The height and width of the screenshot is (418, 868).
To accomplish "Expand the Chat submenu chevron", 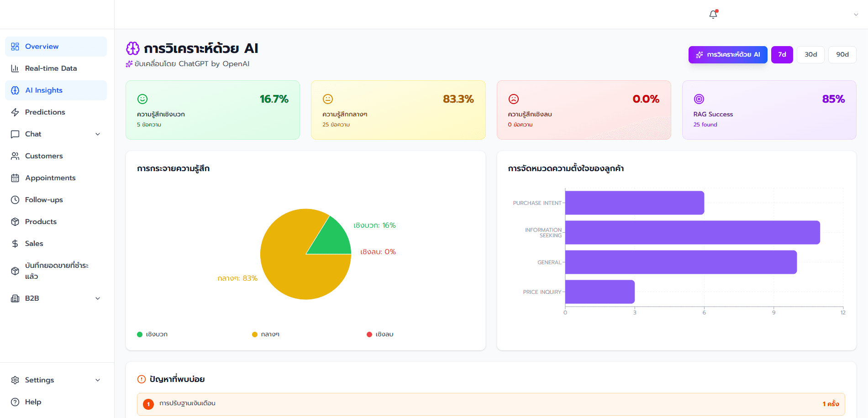I will 98,134.
